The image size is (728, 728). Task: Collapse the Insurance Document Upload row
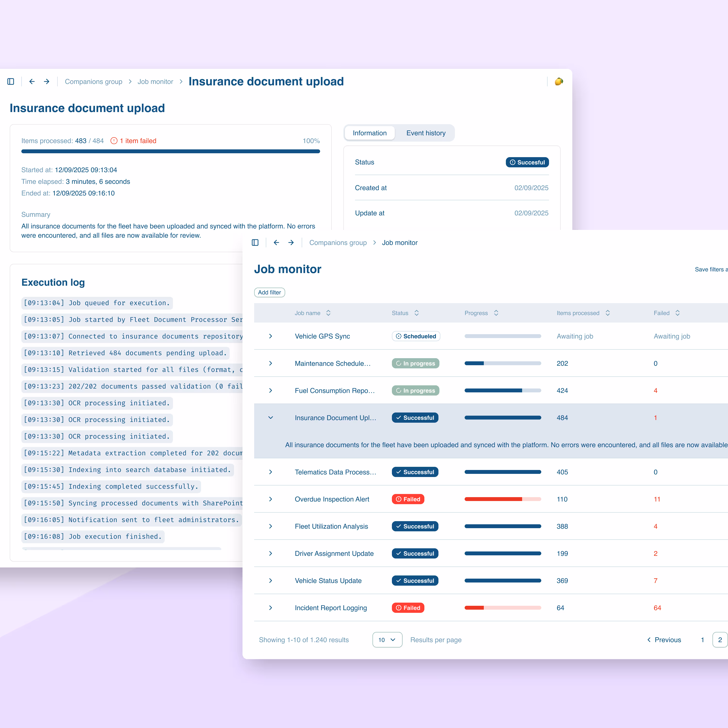271,418
